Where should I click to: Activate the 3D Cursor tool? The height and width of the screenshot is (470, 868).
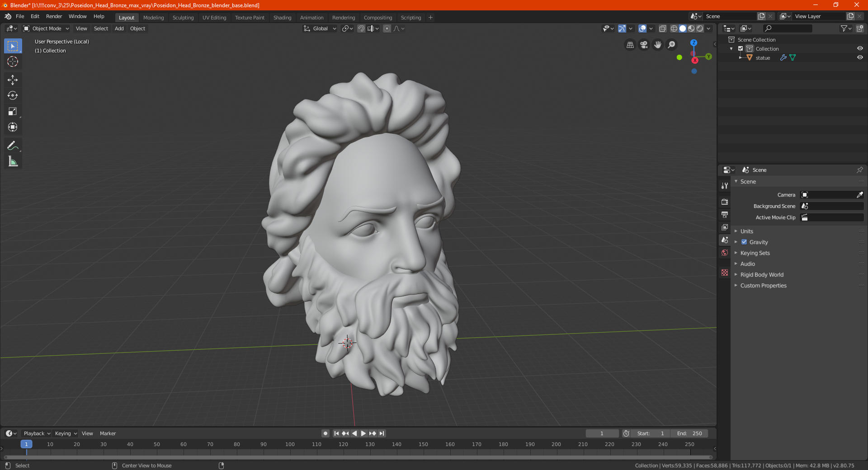[13, 61]
